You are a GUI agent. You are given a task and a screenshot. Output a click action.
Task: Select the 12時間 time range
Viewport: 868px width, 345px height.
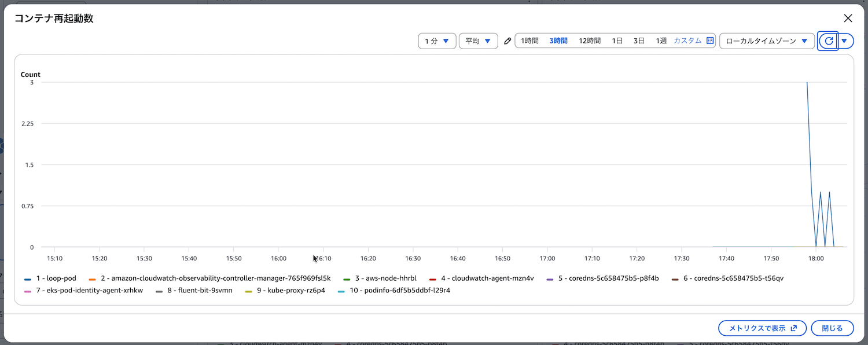[590, 41]
